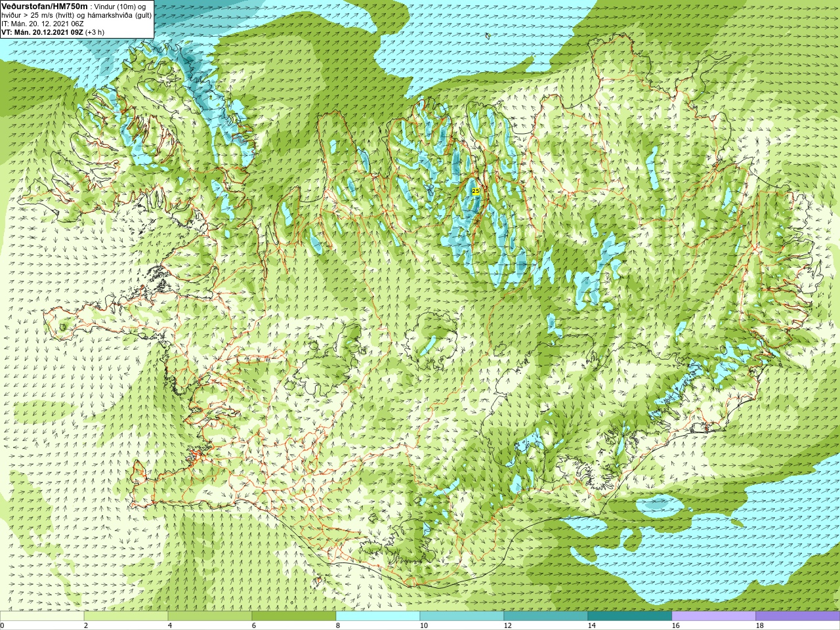Select the lavender 16–18 legend swatch

tap(714, 616)
